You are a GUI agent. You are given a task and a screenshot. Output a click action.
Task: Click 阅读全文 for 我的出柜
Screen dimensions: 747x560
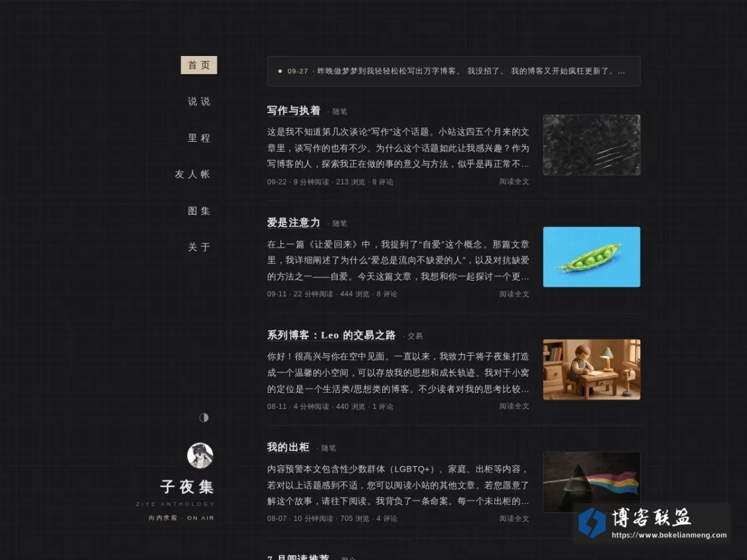(x=514, y=518)
